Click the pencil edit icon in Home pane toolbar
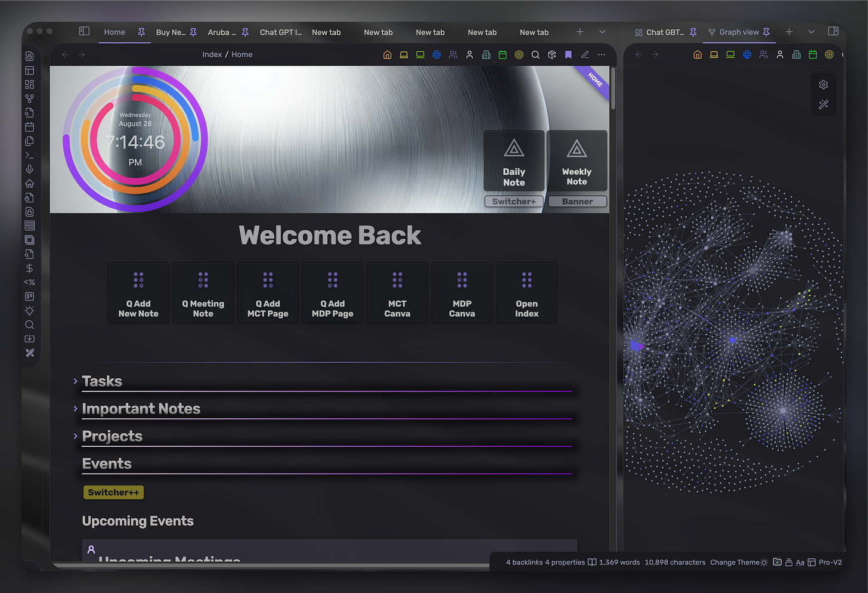This screenshot has width=868, height=593. click(585, 55)
